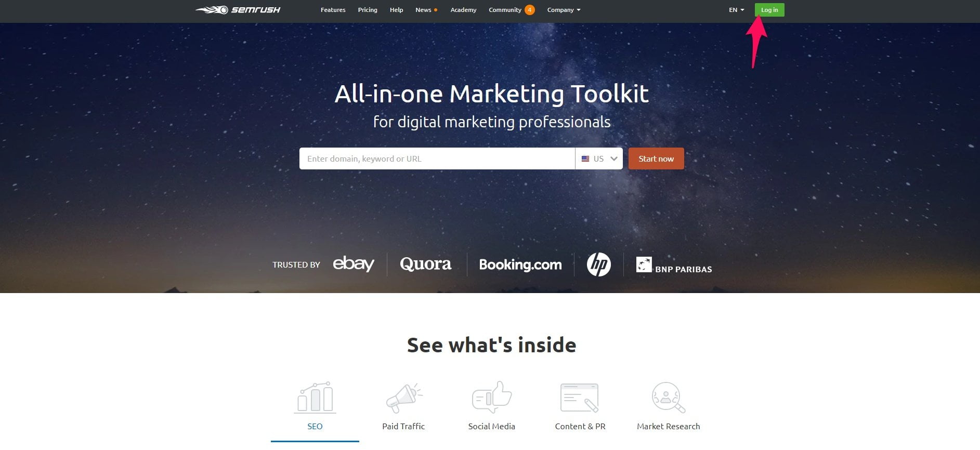Open the US country database dropdown
This screenshot has height=450, width=980.
(x=599, y=158)
